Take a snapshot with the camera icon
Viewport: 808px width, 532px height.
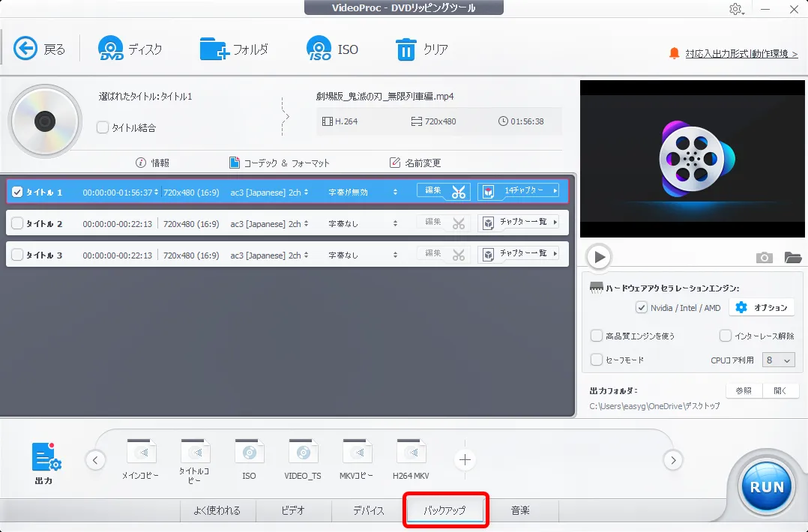(765, 258)
